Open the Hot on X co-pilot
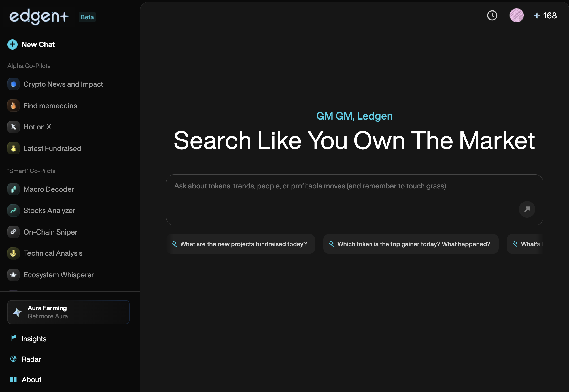 click(x=37, y=127)
